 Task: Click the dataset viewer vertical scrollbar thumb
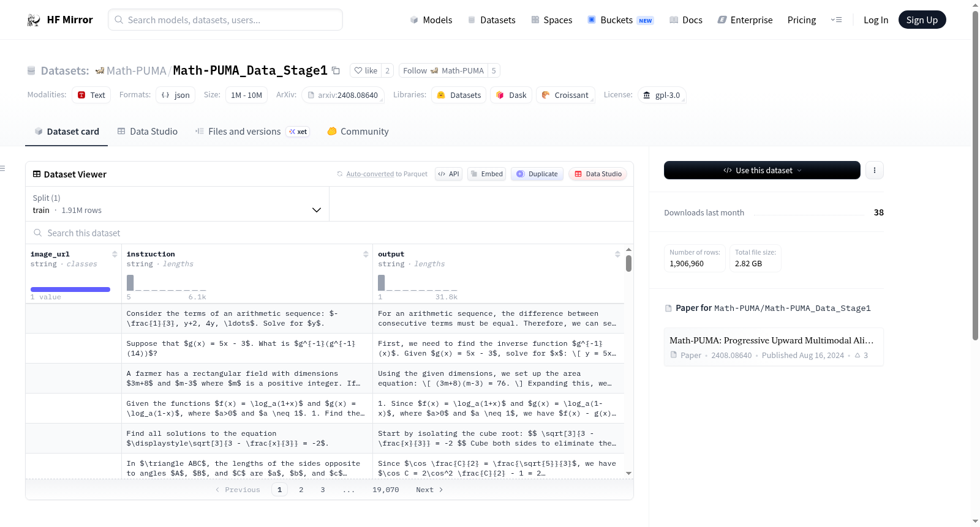[x=628, y=263]
